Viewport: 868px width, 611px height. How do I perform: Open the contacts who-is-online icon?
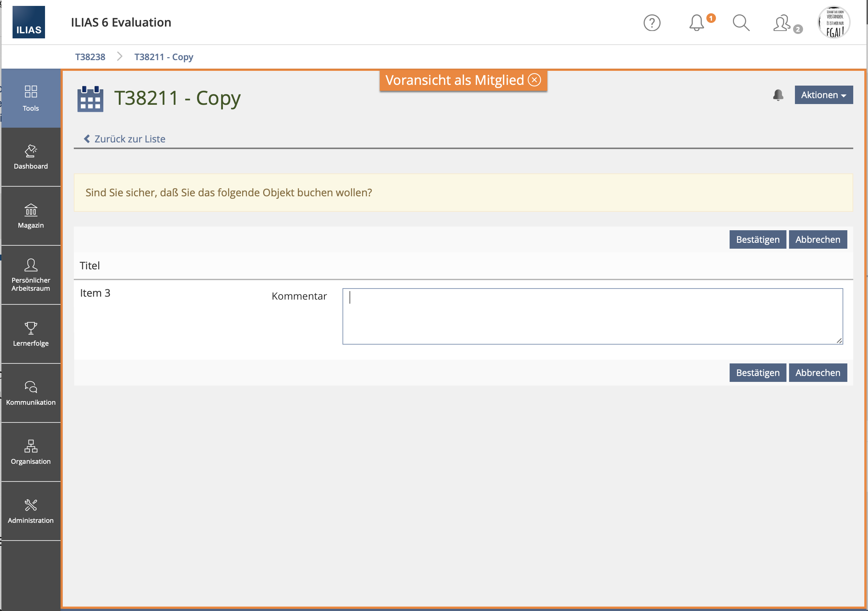click(x=782, y=23)
